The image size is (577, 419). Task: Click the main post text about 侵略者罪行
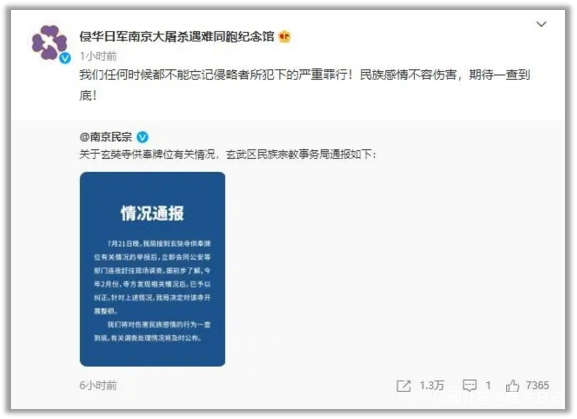(x=305, y=85)
